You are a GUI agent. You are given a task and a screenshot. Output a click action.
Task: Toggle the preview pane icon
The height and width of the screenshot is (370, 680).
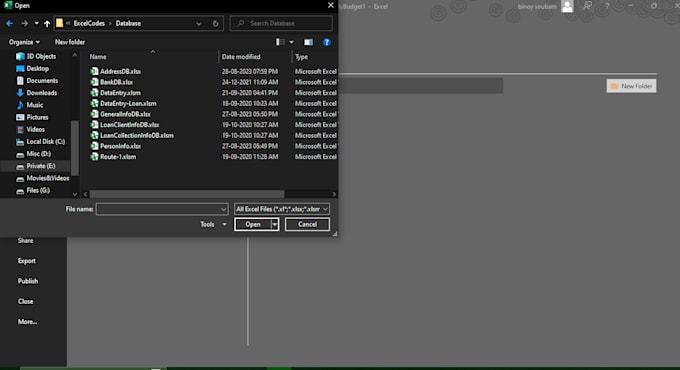coord(308,42)
